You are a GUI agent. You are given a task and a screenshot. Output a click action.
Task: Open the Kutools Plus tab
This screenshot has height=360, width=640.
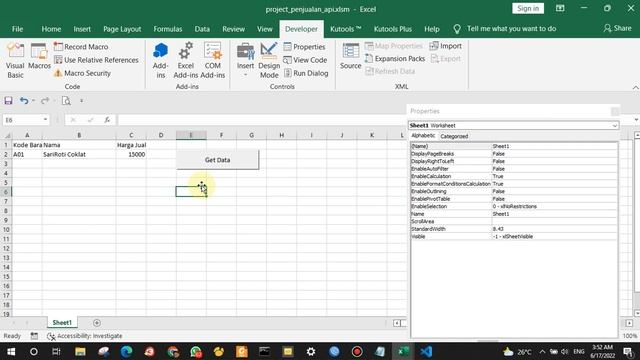click(x=393, y=29)
